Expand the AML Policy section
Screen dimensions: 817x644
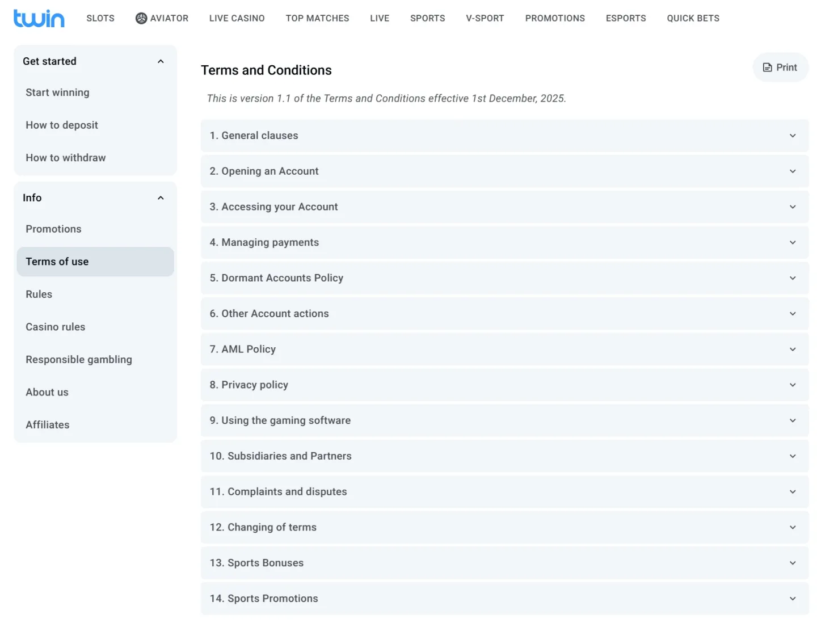click(x=504, y=350)
